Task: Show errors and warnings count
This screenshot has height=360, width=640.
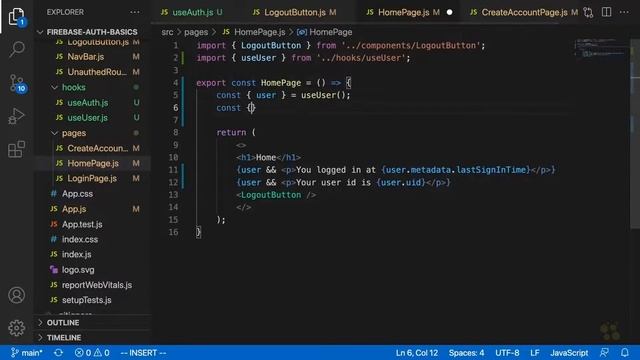Action: pos(92,353)
